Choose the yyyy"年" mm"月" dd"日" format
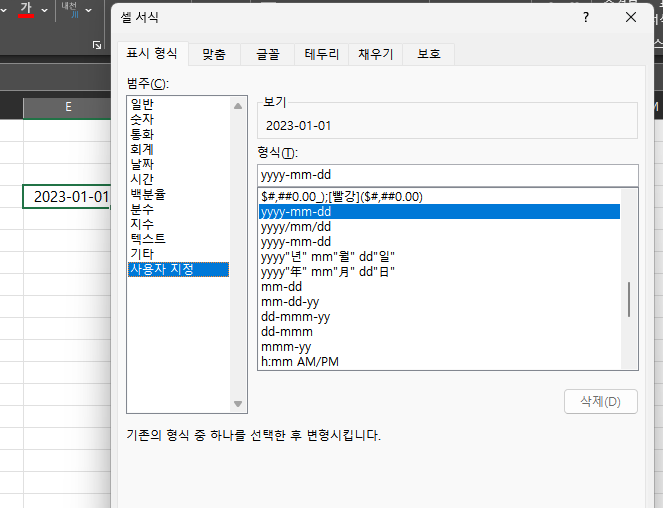Viewport: 663px width, 508px height. [440, 272]
